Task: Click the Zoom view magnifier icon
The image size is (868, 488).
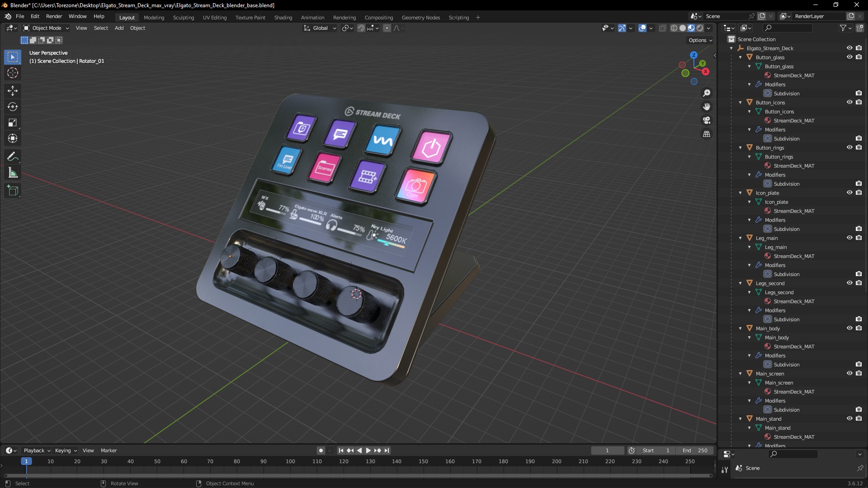Action: point(707,93)
